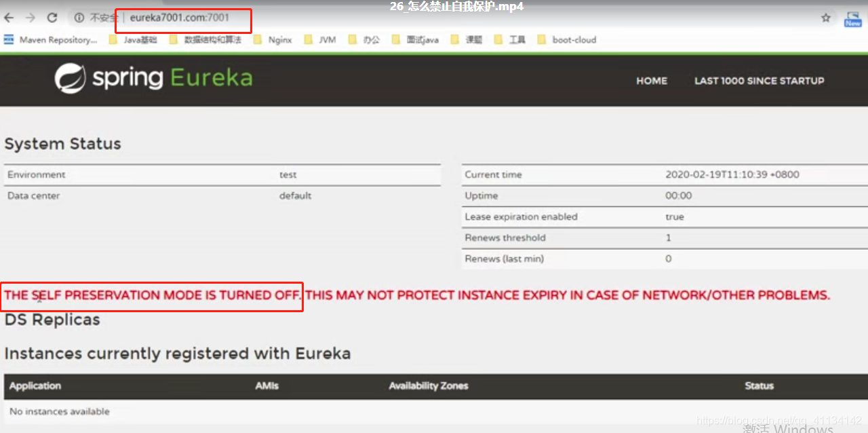Open the 课题 bookmark folder
Screen dimensions: 868x433
(467, 40)
